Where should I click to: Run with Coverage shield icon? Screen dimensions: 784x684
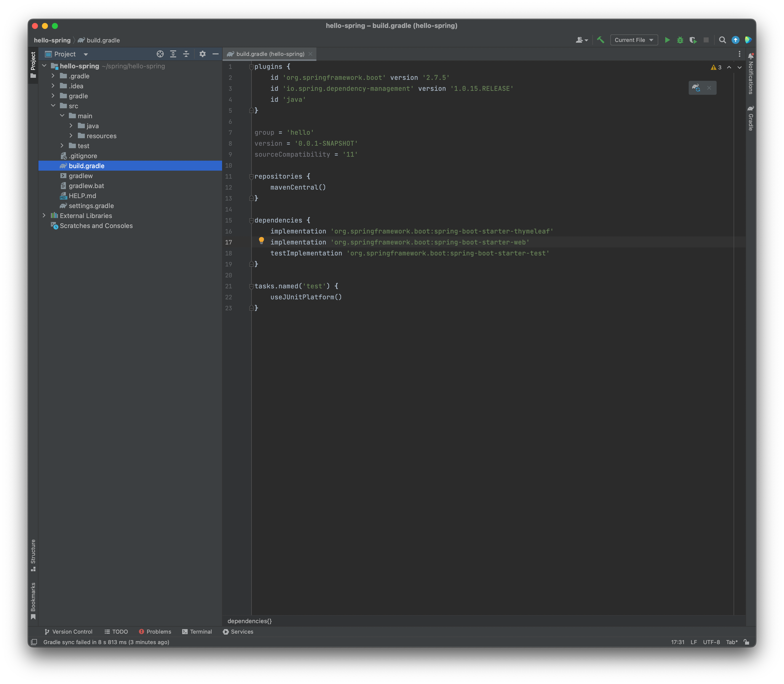[x=693, y=40]
